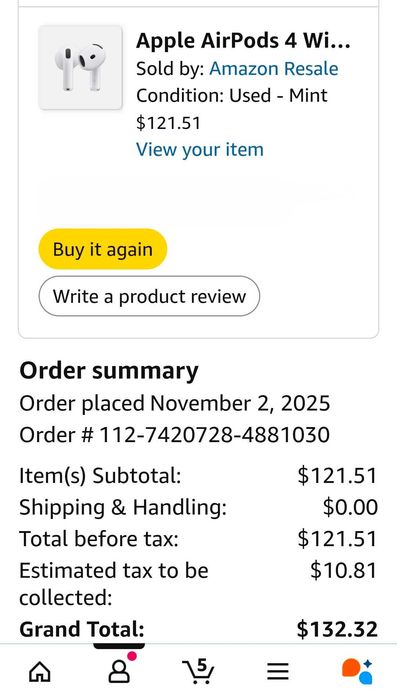Select the order number 112-7420728-4881030
Image resolution: width=397 pixels, height=699 pixels.
(214, 435)
